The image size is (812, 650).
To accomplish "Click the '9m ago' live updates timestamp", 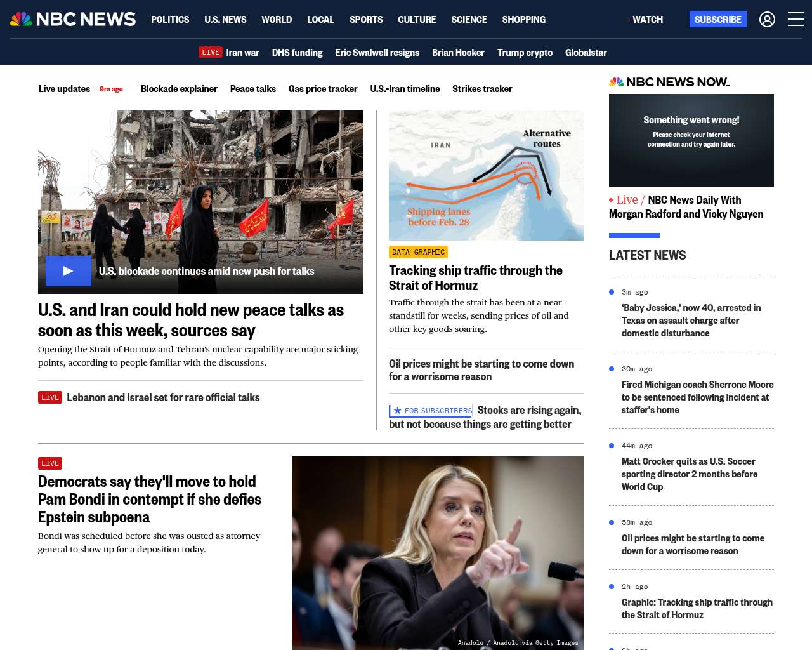I will pyautogui.click(x=111, y=89).
